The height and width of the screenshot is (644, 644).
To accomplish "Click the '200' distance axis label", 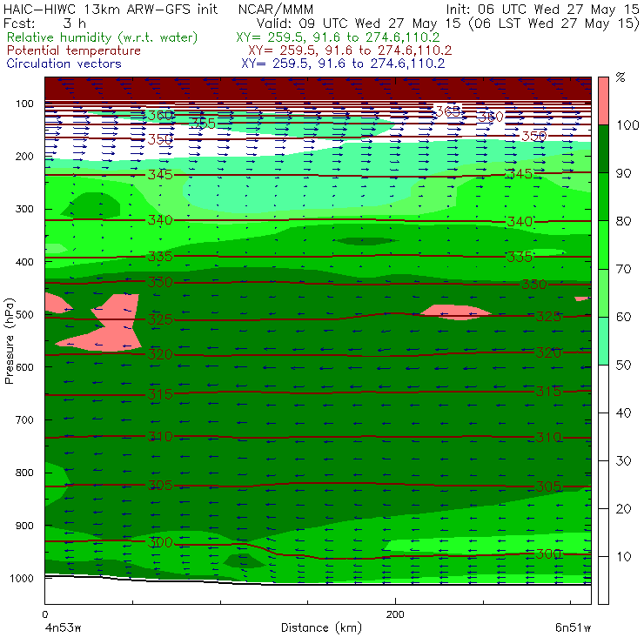I will point(395,614).
